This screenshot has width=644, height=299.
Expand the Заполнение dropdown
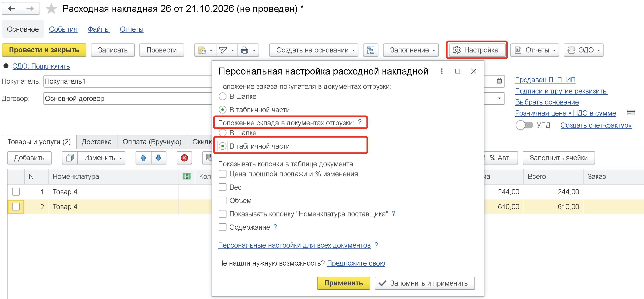click(411, 50)
